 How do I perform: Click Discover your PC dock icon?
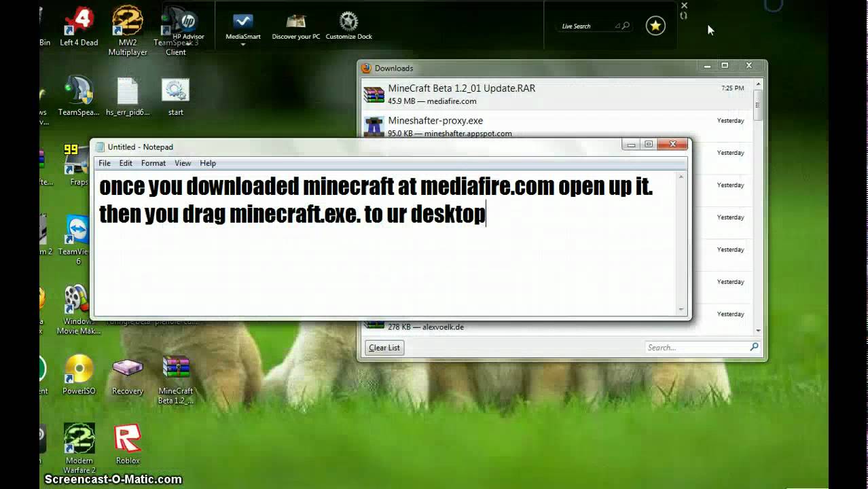296,26
